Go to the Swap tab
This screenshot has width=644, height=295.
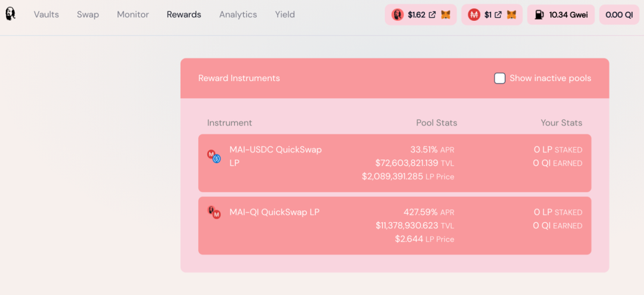tap(88, 15)
